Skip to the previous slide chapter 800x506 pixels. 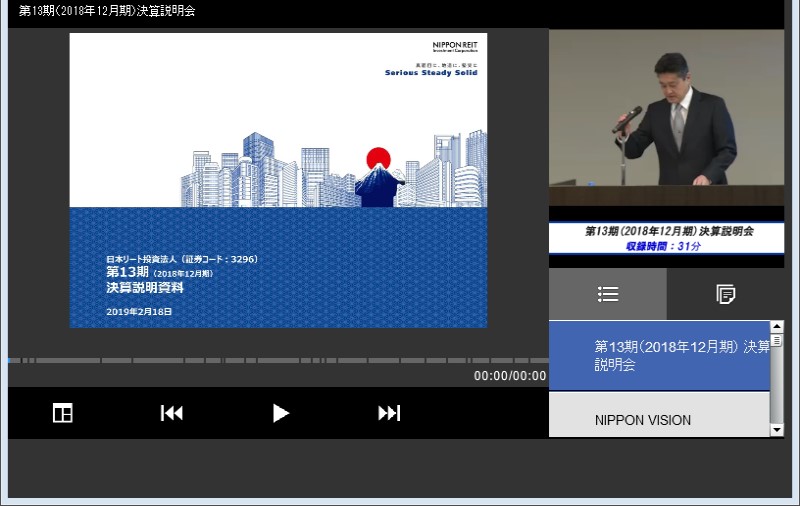[x=171, y=413]
